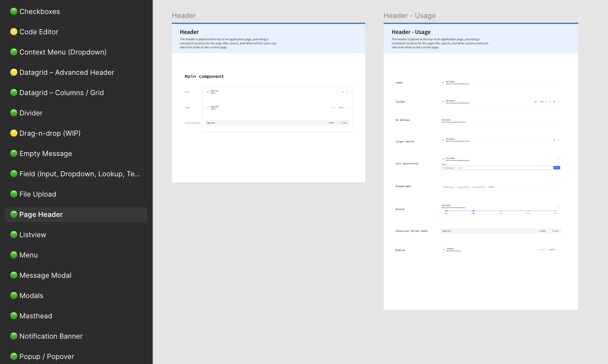Select Context Menu (Dropdown) page
608x364 pixels.
click(76, 52)
